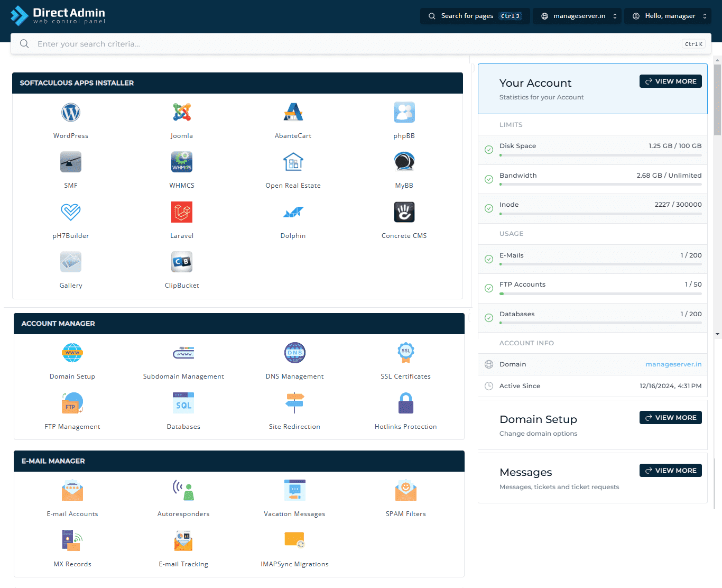Open the Laravel app icon

click(x=182, y=212)
